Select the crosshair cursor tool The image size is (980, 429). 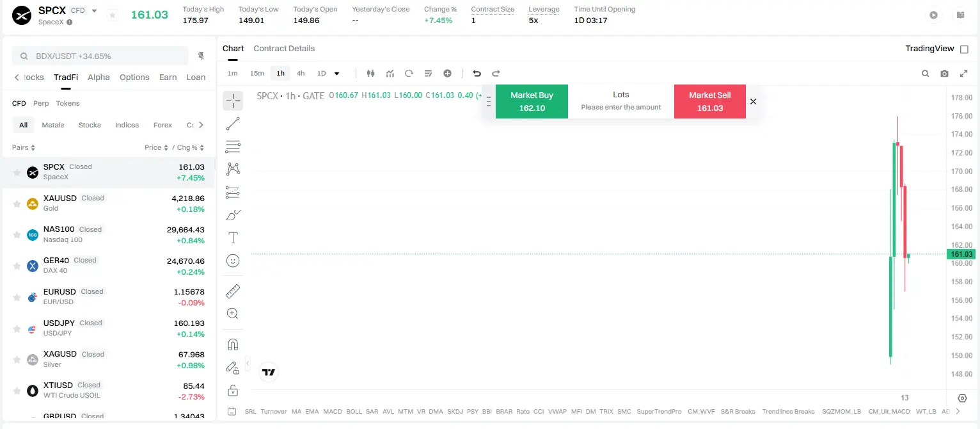233,101
